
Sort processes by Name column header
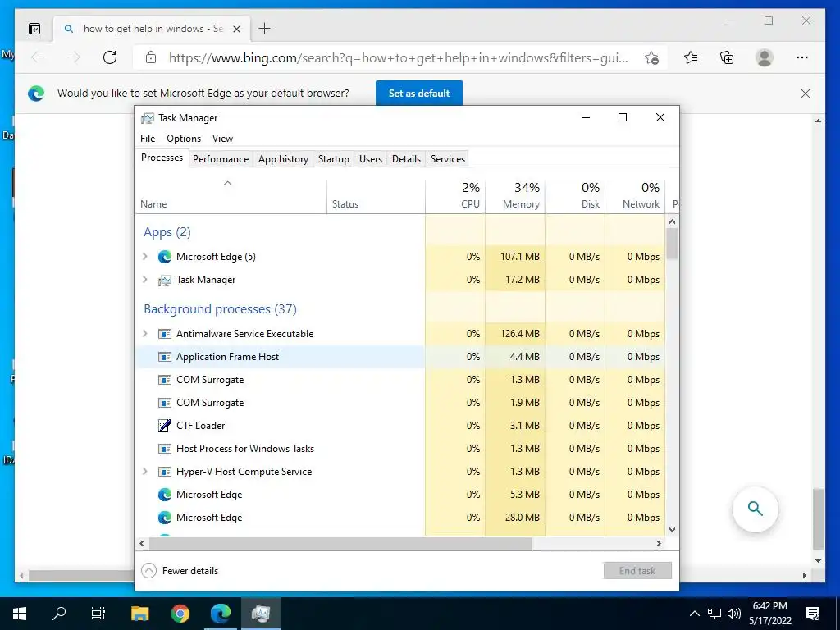(x=231, y=197)
